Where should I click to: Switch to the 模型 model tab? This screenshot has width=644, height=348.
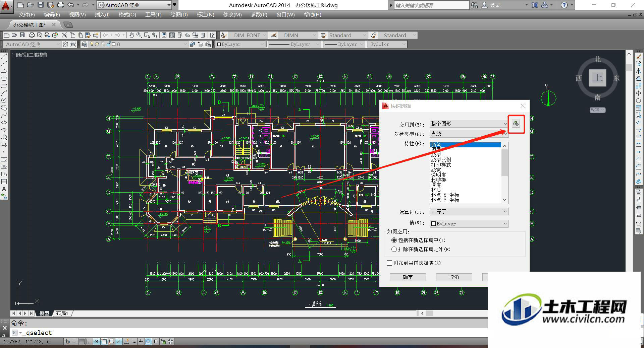click(x=44, y=313)
